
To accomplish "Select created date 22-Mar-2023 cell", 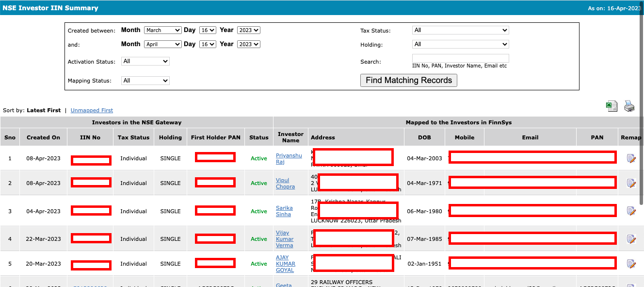I will (44, 239).
